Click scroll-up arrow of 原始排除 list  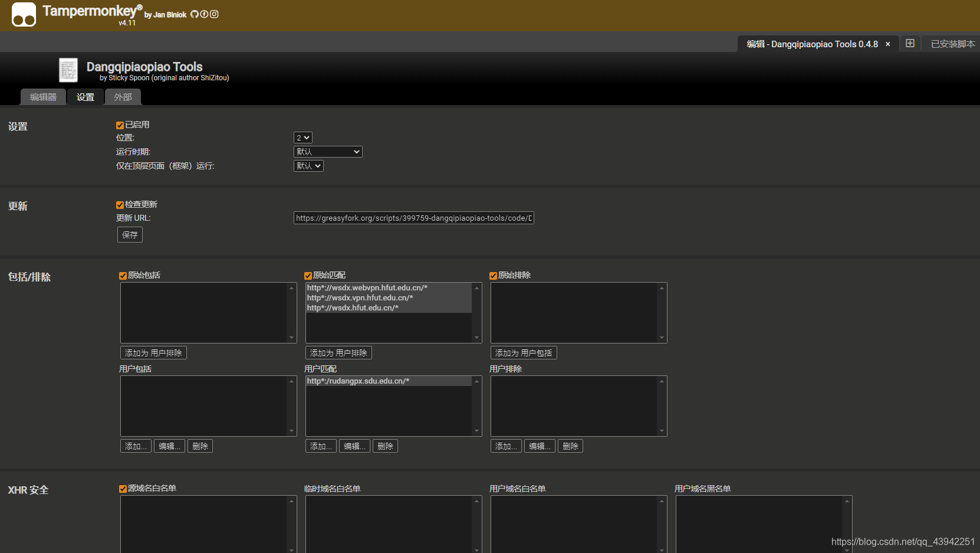tap(662, 288)
